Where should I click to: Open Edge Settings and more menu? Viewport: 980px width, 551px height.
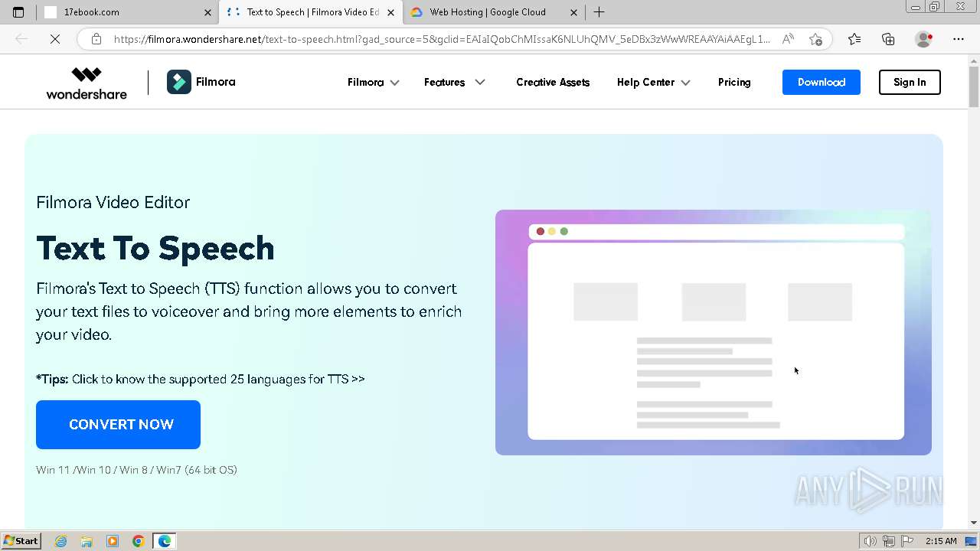point(959,39)
